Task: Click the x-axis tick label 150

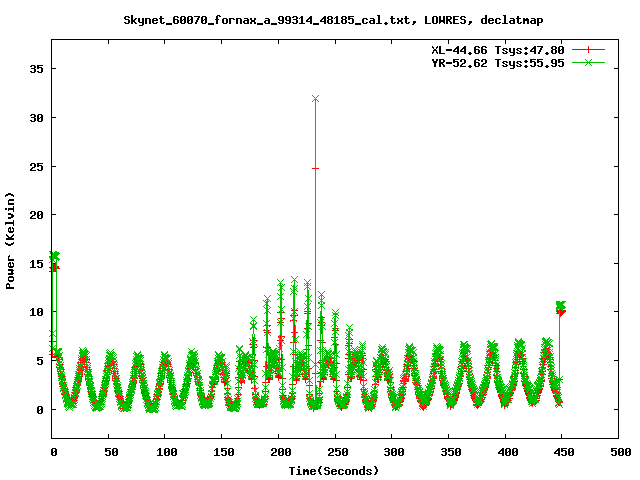Action: pyautogui.click(x=224, y=452)
